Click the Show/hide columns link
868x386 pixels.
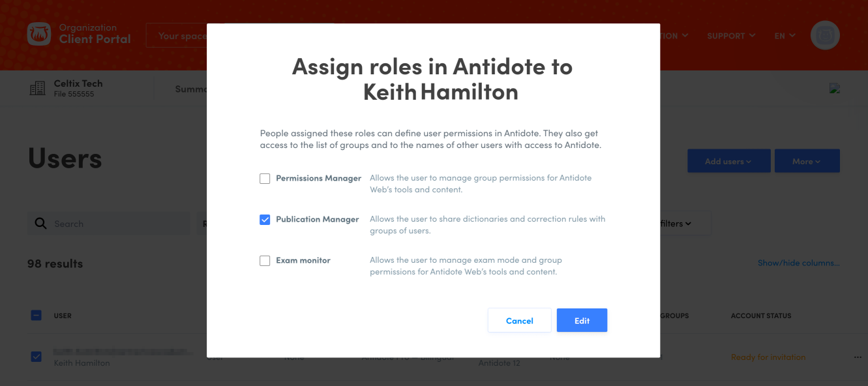point(798,263)
